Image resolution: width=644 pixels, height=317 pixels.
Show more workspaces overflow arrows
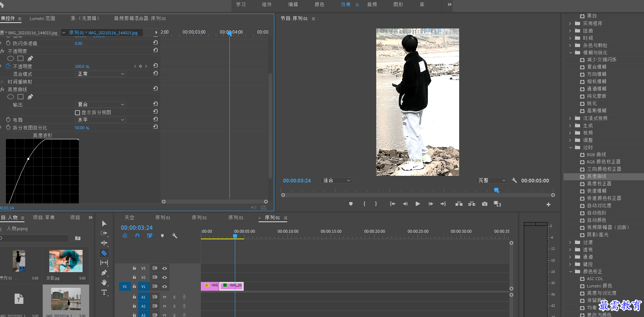point(450,4)
